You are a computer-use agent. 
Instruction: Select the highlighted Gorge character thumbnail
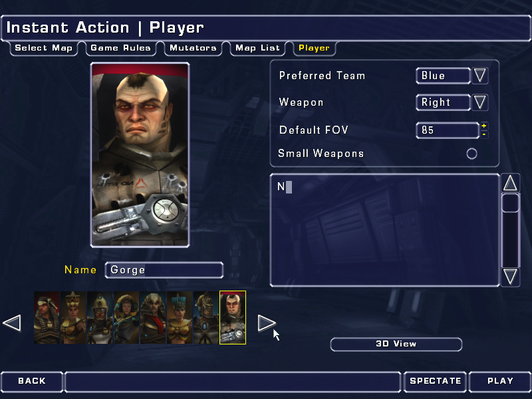click(x=233, y=318)
